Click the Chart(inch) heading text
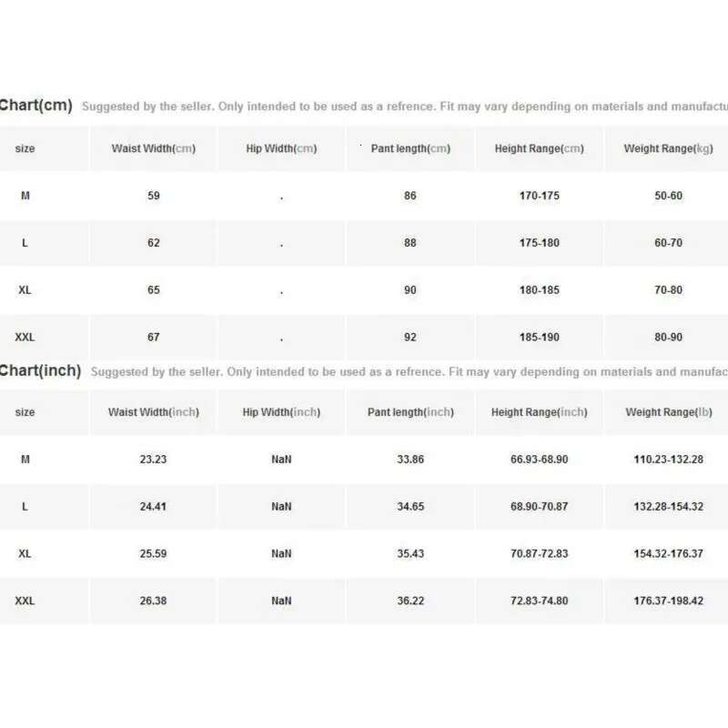728x728 pixels. pyautogui.click(x=40, y=371)
